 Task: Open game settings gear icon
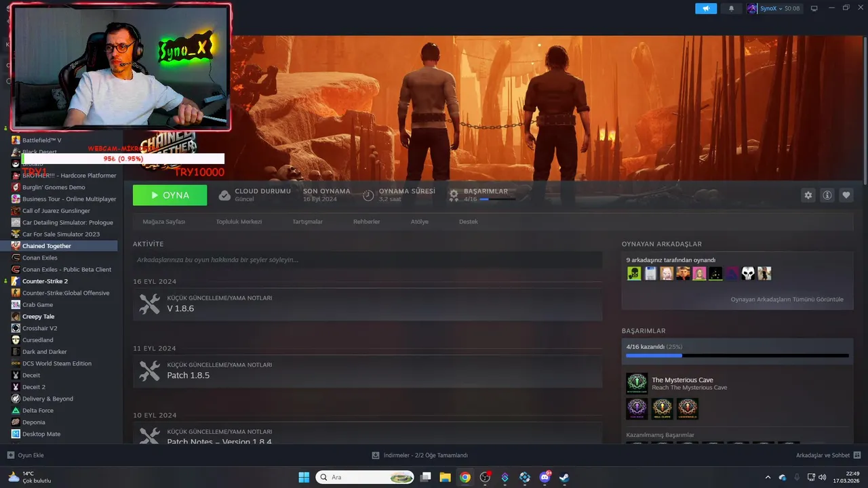coord(808,195)
